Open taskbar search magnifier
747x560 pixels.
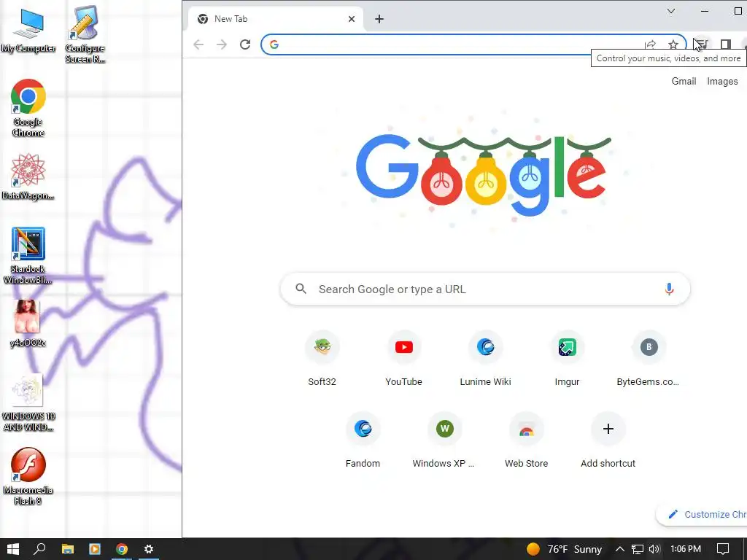[x=39, y=549]
